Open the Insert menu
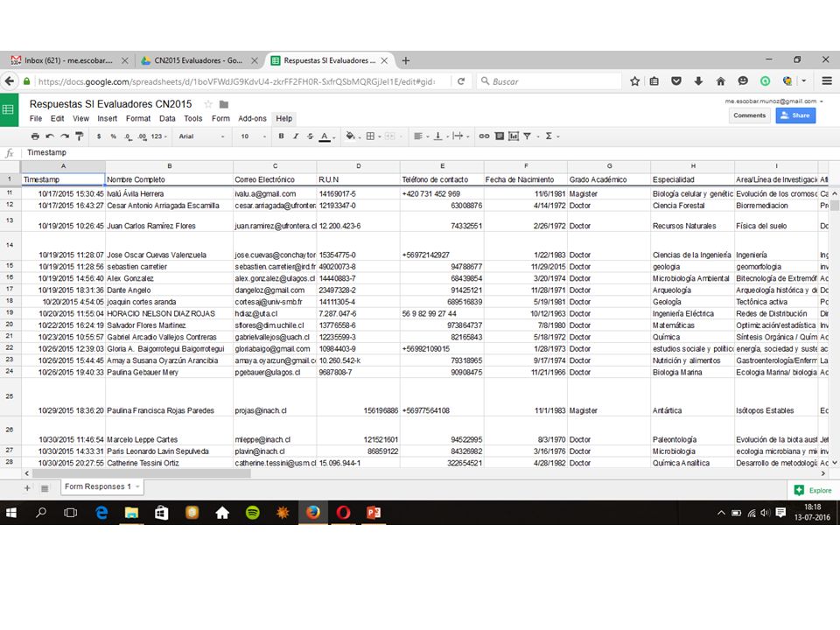 pyautogui.click(x=107, y=118)
